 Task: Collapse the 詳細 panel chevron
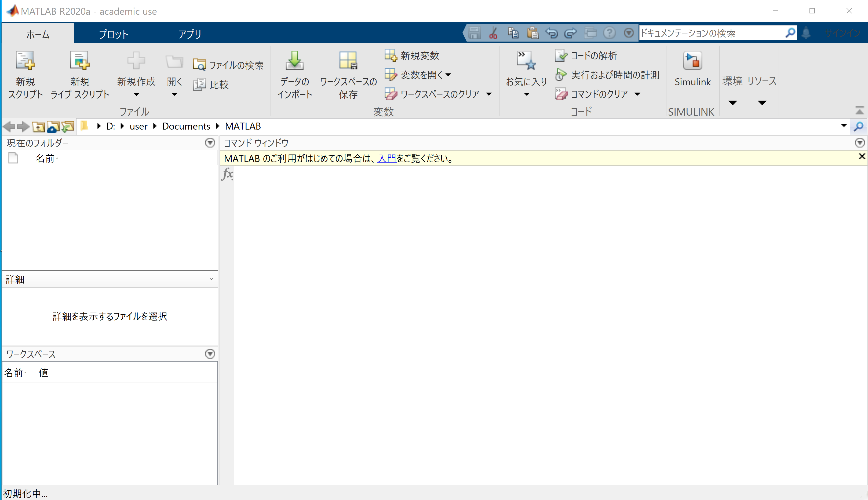(x=211, y=279)
